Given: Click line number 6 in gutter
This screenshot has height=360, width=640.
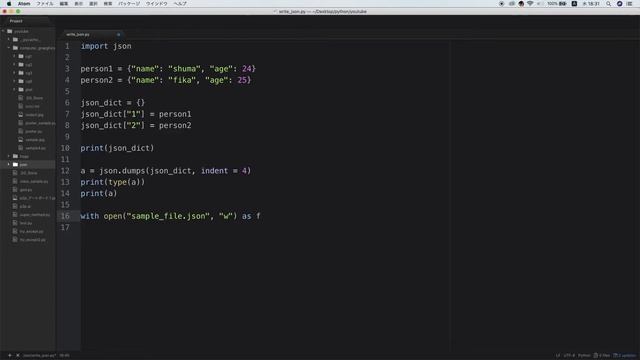Looking at the screenshot, I should coord(67,102).
